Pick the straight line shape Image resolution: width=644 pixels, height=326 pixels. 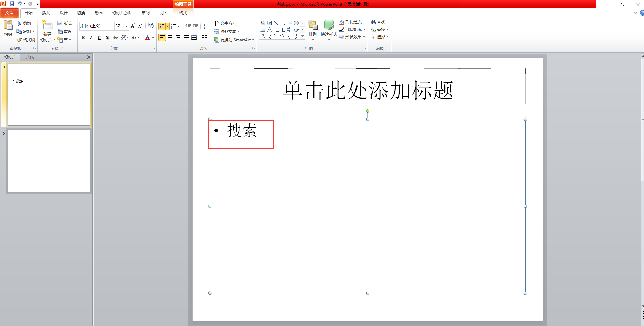(x=276, y=23)
